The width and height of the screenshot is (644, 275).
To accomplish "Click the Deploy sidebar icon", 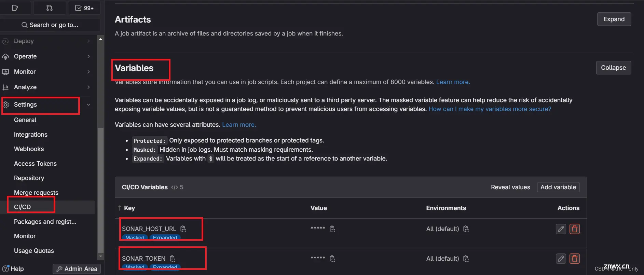I will pos(5,41).
